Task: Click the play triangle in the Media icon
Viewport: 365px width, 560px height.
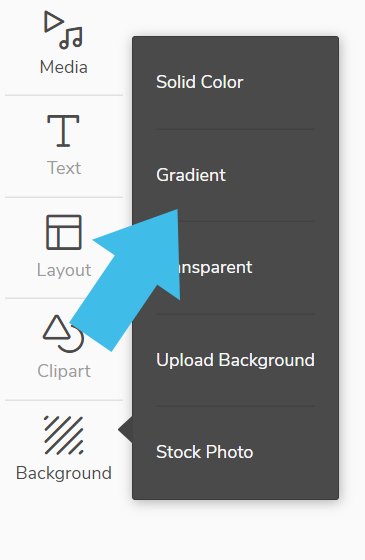Action: pos(53,22)
